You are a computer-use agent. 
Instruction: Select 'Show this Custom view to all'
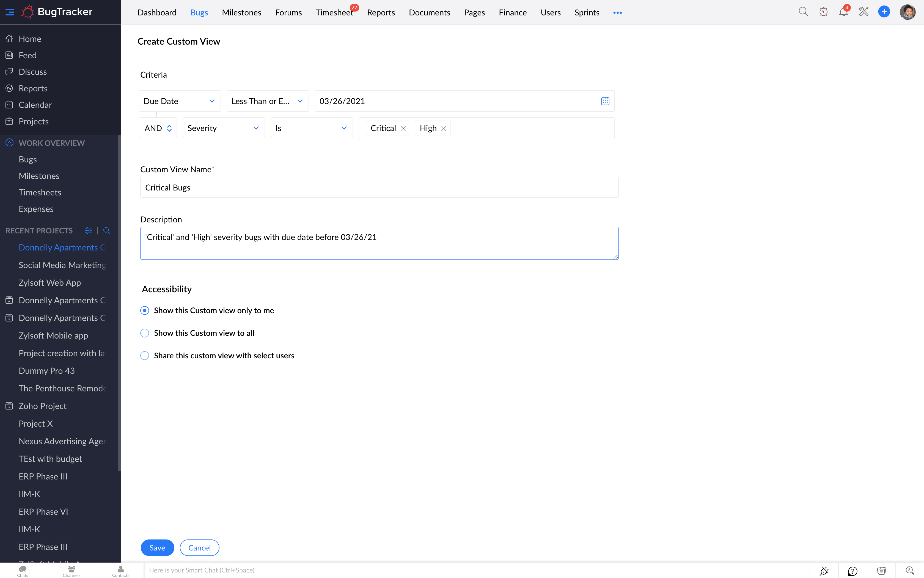point(144,333)
